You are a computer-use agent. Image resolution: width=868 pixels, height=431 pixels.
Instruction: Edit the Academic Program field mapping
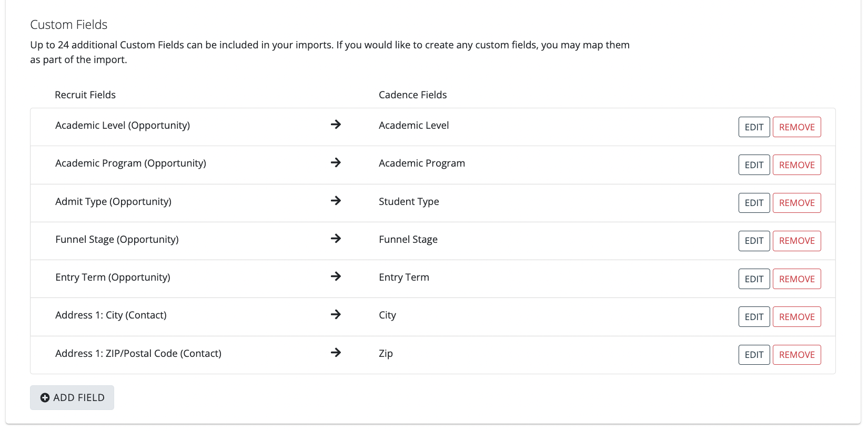(754, 165)
